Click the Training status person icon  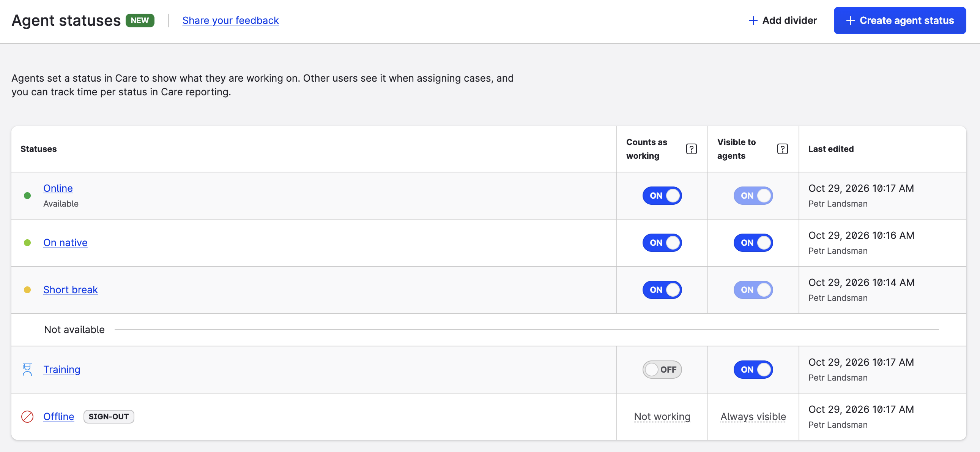click(27, 369)
